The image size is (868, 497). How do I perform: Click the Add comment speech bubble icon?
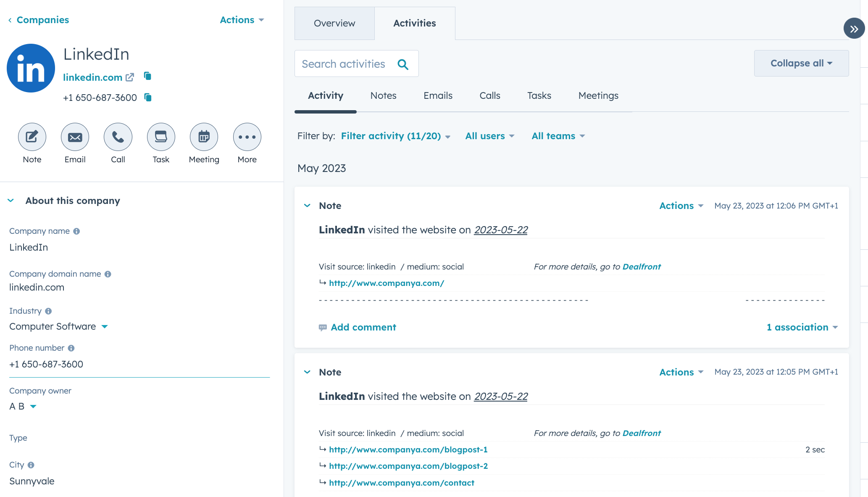(323, 328)
